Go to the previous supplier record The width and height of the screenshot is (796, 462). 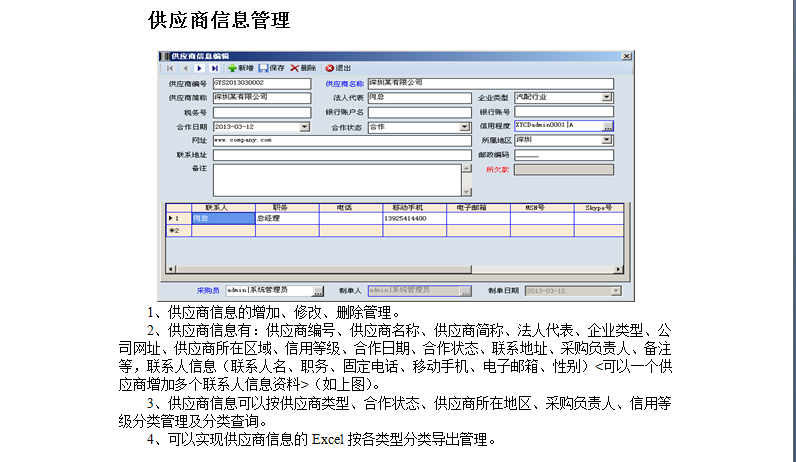[x=185, y=68]
